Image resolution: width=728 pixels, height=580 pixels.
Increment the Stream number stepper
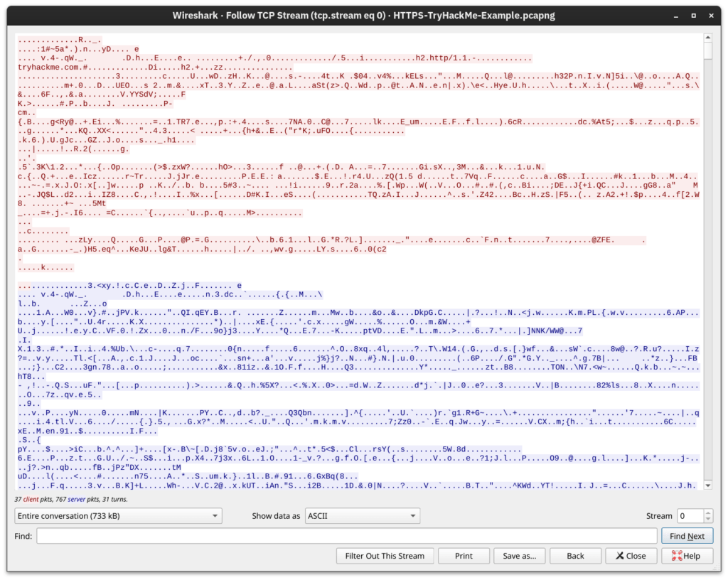707,512
